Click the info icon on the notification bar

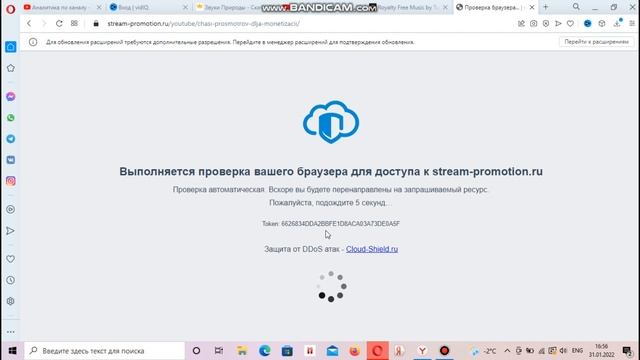click(33, 42)
